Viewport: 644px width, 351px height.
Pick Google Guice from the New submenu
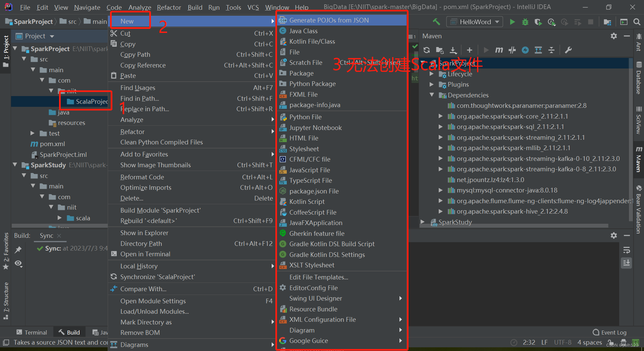pos(341,341)
